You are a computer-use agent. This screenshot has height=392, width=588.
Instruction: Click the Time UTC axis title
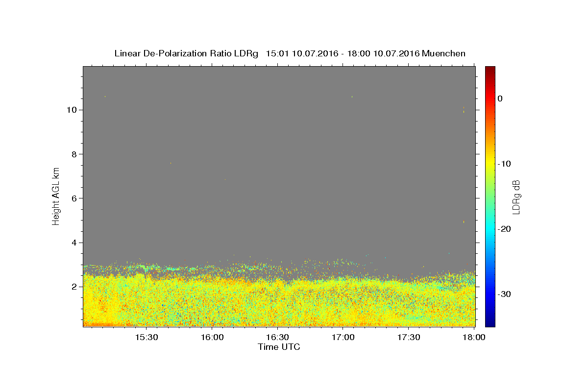pos(279,347)
